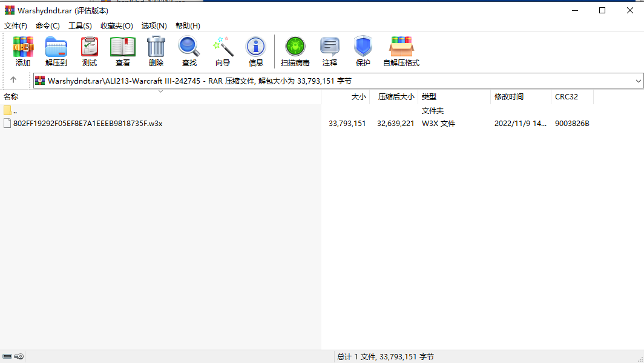
Task: Open the Help (帮助) menu
Action: pos(188,26)
